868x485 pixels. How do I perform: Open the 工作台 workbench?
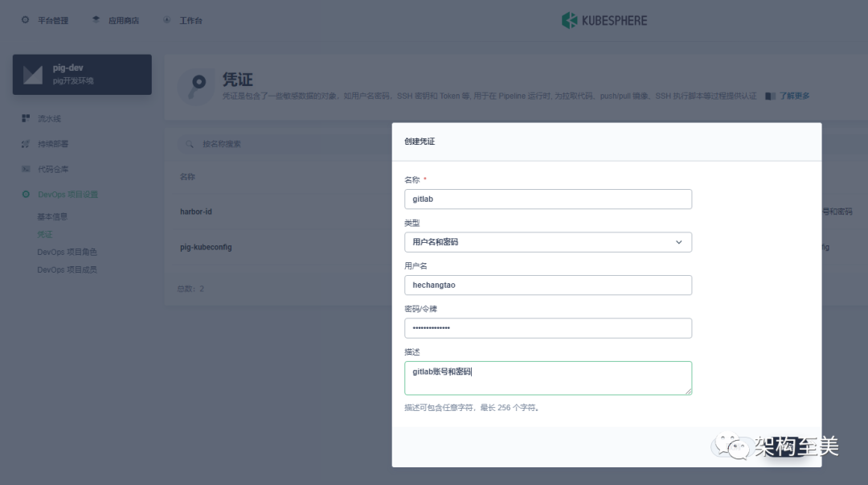point(190,20)
